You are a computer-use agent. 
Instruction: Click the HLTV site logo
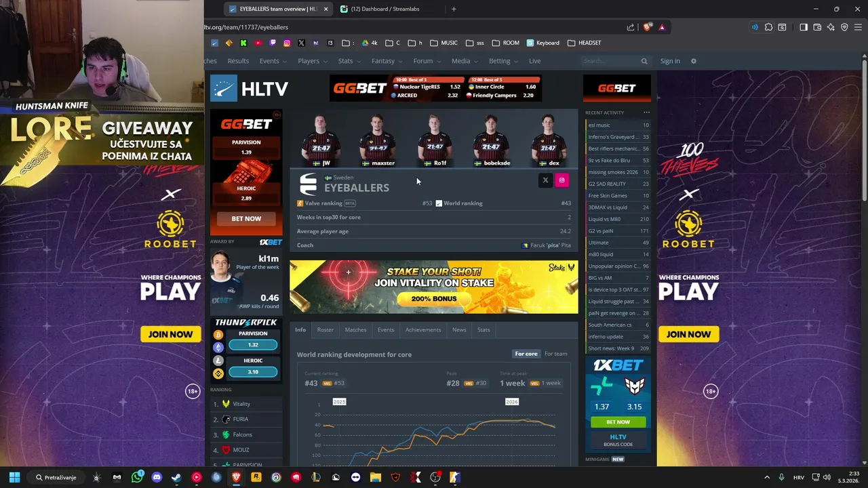(x=249, y=89)
